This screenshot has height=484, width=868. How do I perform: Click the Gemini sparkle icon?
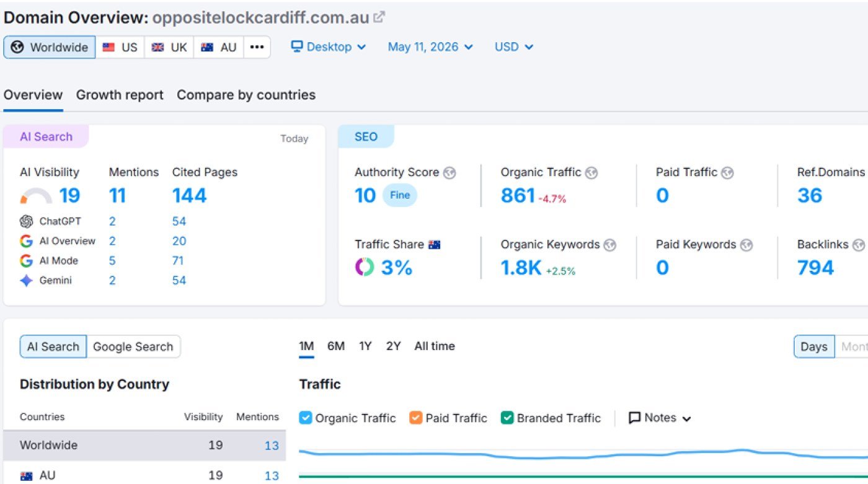click(26, 281)
